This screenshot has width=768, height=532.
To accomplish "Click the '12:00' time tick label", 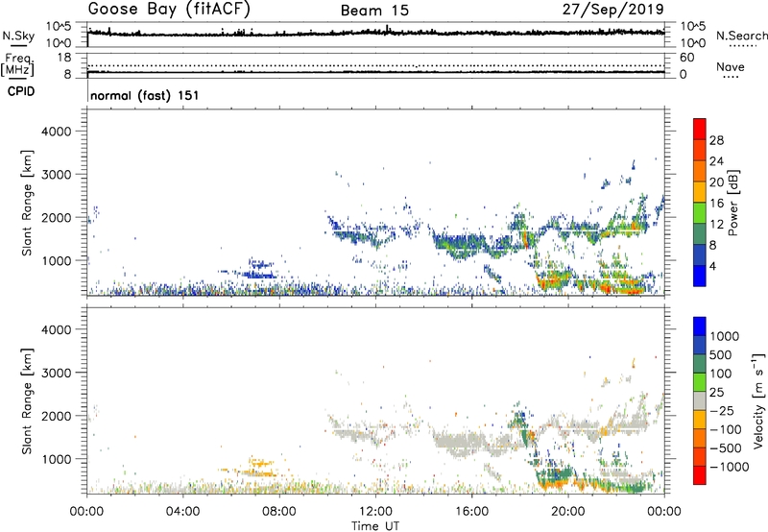I will [375, 512].
